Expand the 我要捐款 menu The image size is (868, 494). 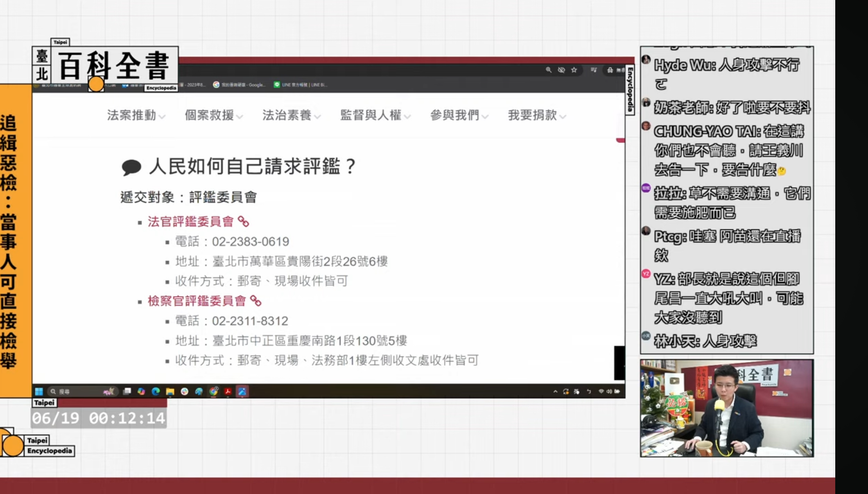[537, 116]
